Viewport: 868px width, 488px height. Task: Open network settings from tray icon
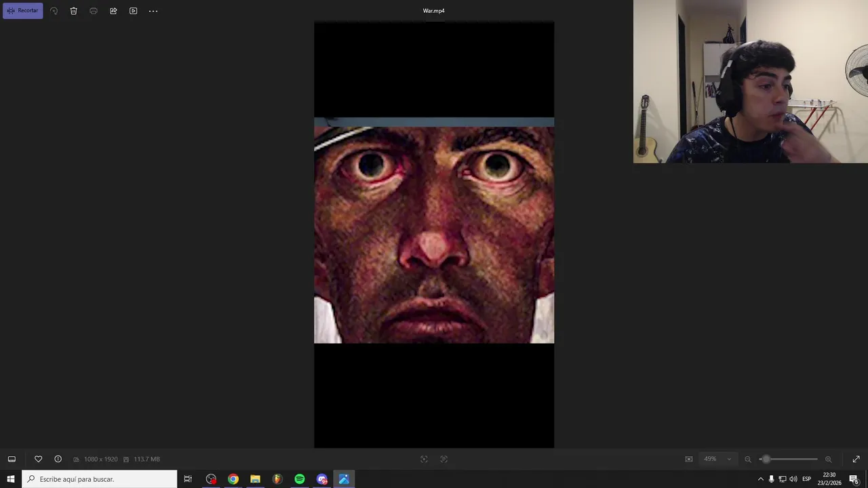[x=783, y=479]
